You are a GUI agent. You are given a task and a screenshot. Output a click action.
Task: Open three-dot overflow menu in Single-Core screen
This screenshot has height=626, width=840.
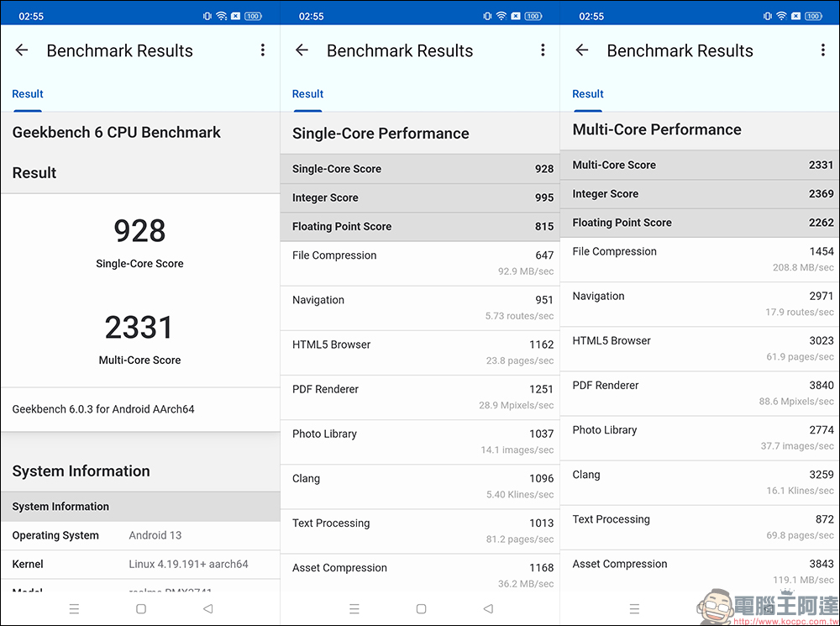coord(543,50)
